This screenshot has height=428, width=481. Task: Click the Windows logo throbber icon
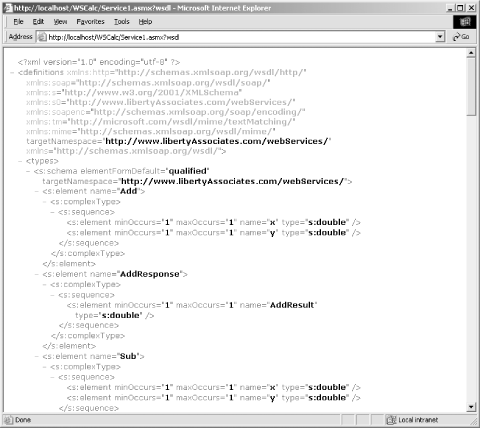point(465,22)
